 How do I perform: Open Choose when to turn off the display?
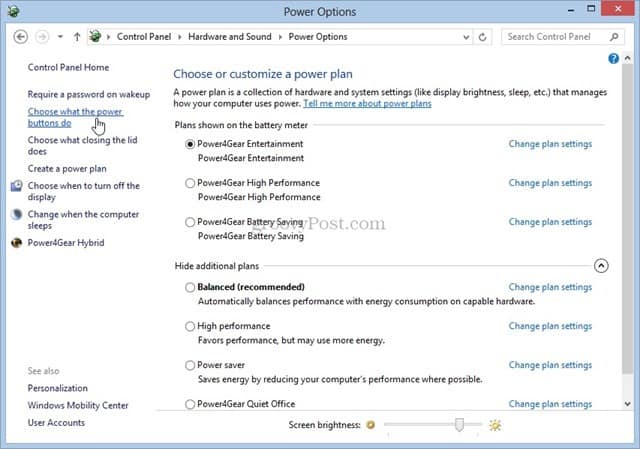click(84, 191)
